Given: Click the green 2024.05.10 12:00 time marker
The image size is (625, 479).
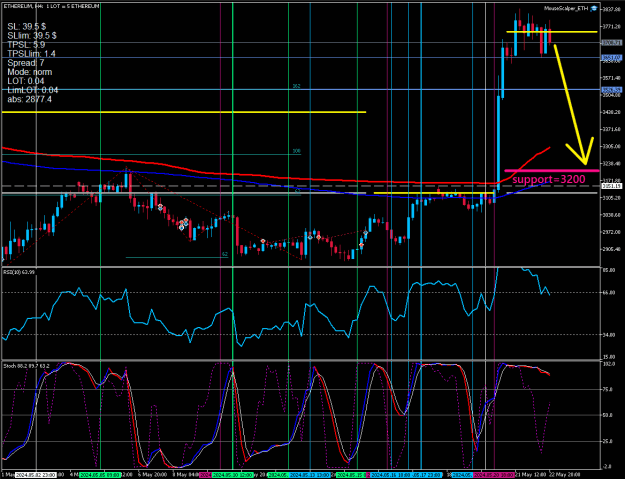Looking at the screenshot, I should click(x=232, y=475).
